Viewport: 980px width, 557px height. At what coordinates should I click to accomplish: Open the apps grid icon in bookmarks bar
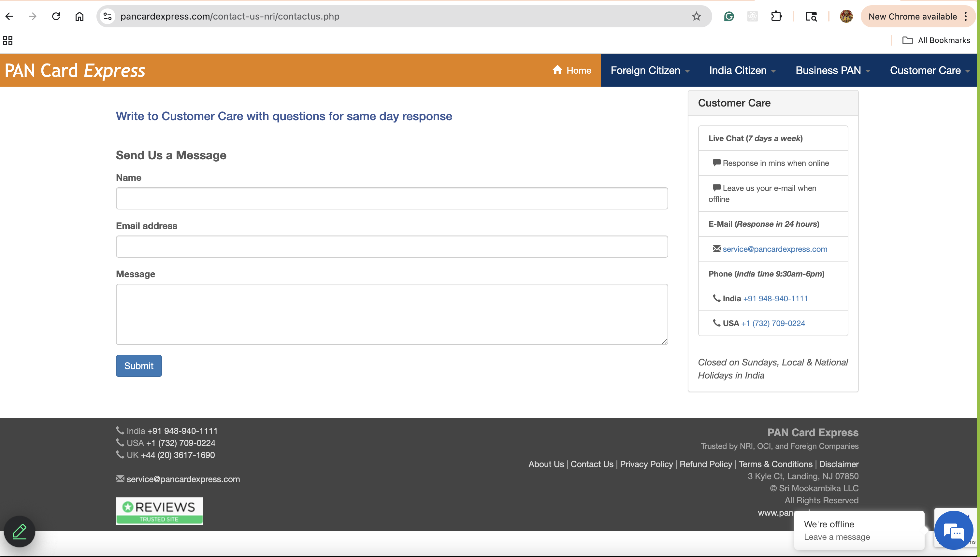(x=7, y=40)
